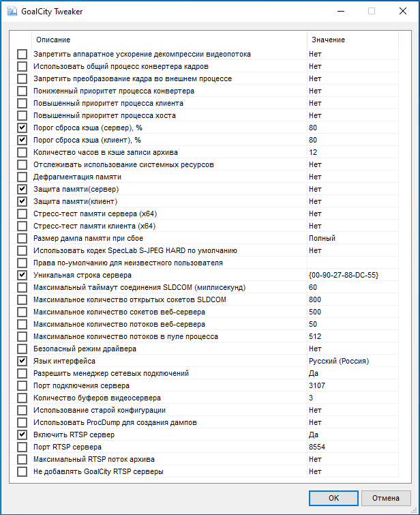Tick 'Использовать общий процесс конвертера кадров' checkbox
The width and height of the screenshot is (420, 515).
pyautogui.click(x=22, y=66)
